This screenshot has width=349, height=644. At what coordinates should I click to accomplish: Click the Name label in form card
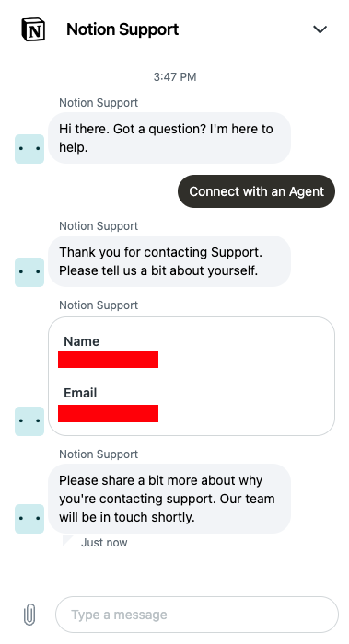[x=81, y=341]
